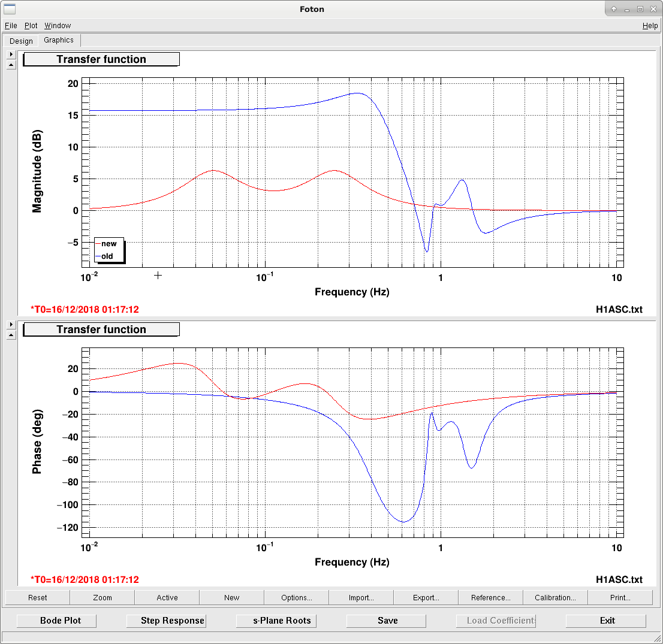Click the top Transfer function title box
This screenshot has height=644, width=663.
tap(101, 59)
